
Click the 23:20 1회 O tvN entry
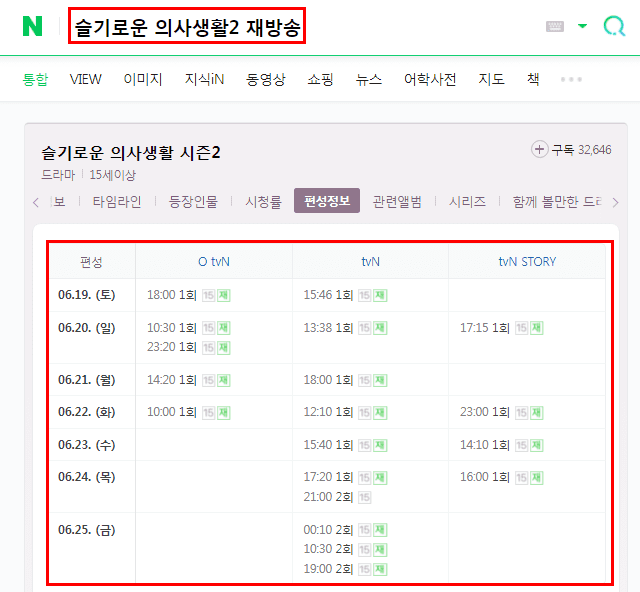coord(172,347)
